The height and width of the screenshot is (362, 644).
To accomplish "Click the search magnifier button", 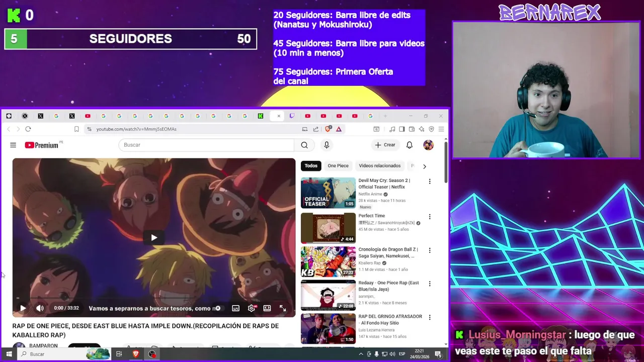I will pos(304,145).
